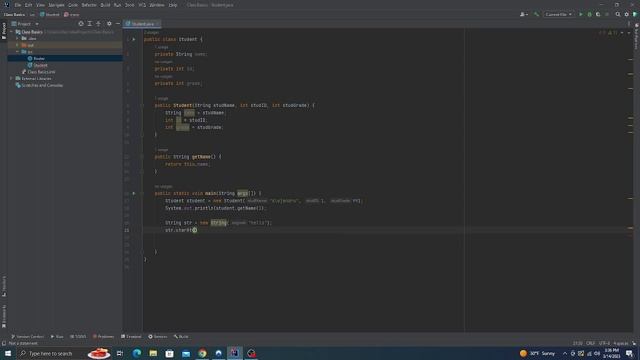Open the Edit menu
The height and width of the screenshot is (360, 640).
click(28, 5)
